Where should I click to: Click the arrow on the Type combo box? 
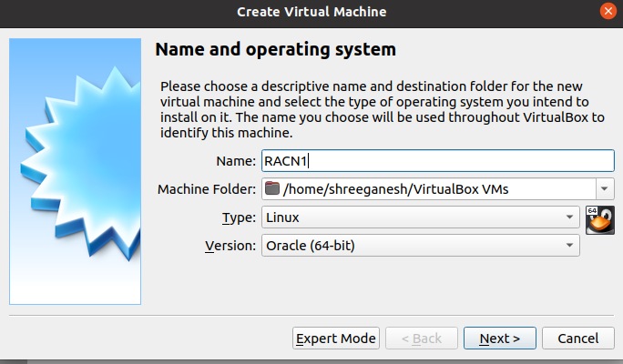569,217
